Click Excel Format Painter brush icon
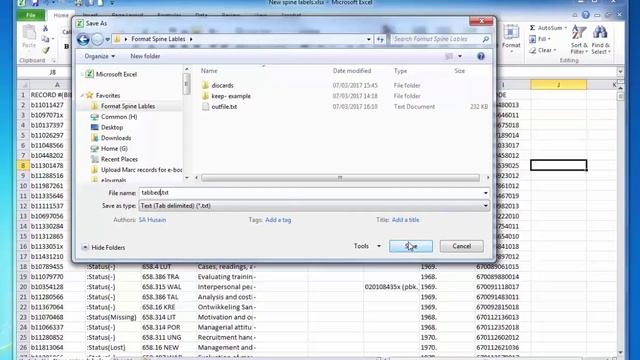Screen dimensions: 640x360 click(45, 50)
